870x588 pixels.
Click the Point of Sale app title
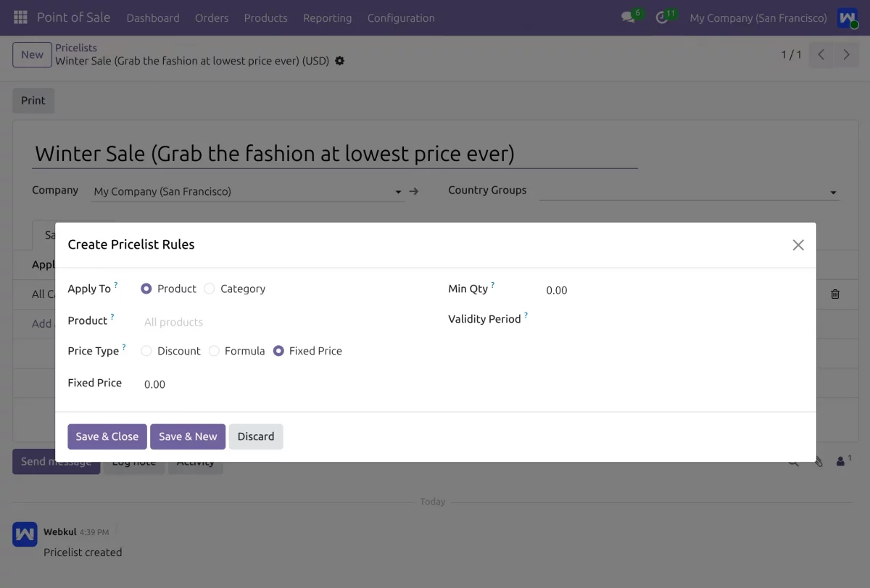coord(74,17)
